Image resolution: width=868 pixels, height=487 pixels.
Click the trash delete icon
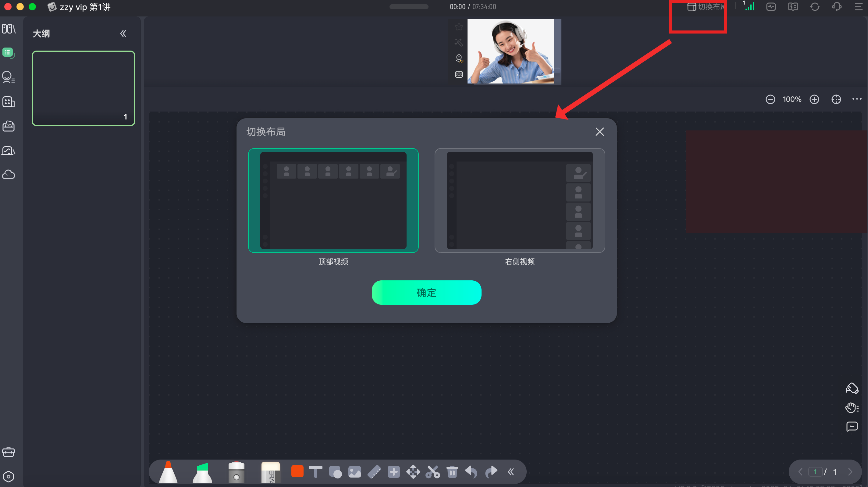tap(452, 472)
